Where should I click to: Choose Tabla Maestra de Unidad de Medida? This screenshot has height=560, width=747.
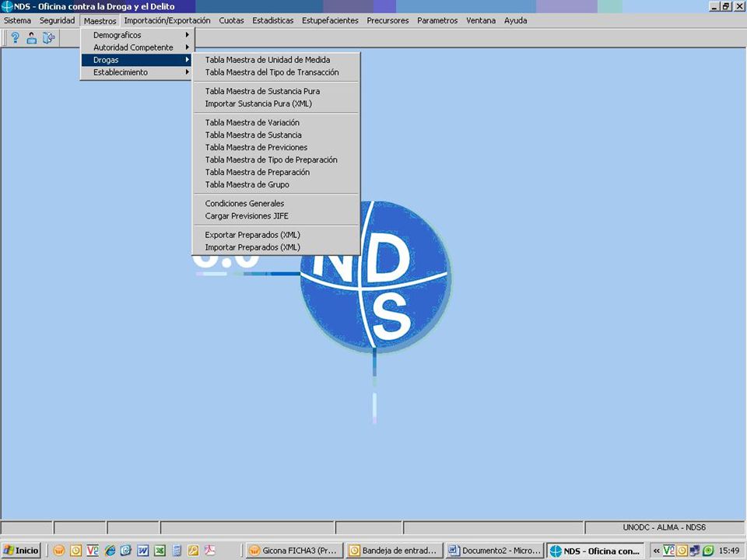coord(276,60)
